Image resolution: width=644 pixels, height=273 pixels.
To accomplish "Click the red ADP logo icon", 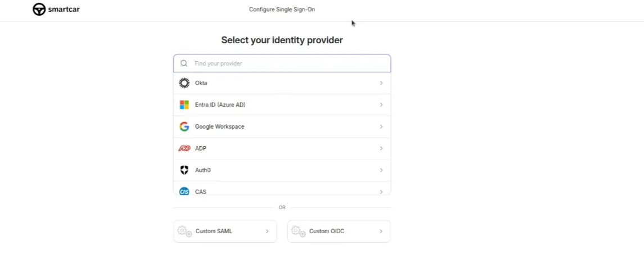I will click(x=184, y=148).
